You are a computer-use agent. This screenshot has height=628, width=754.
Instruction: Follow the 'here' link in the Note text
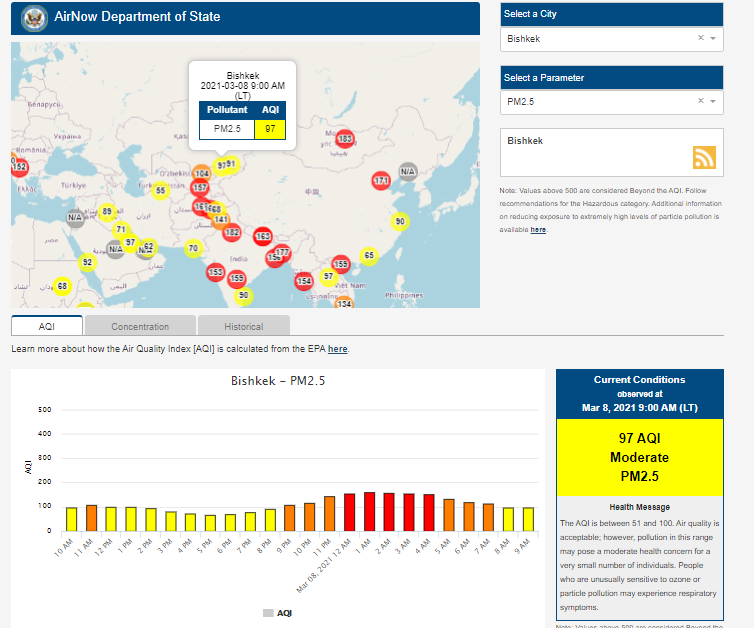(x=538, y=230)
